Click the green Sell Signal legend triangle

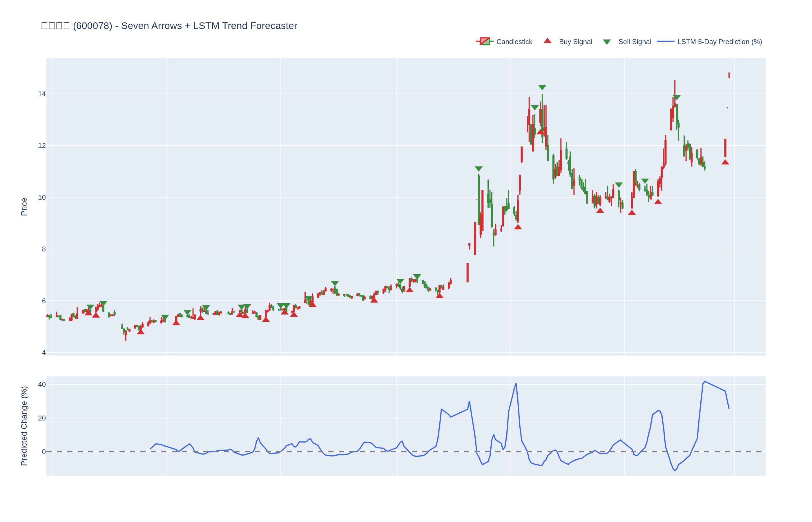click(x=607, y=42)
